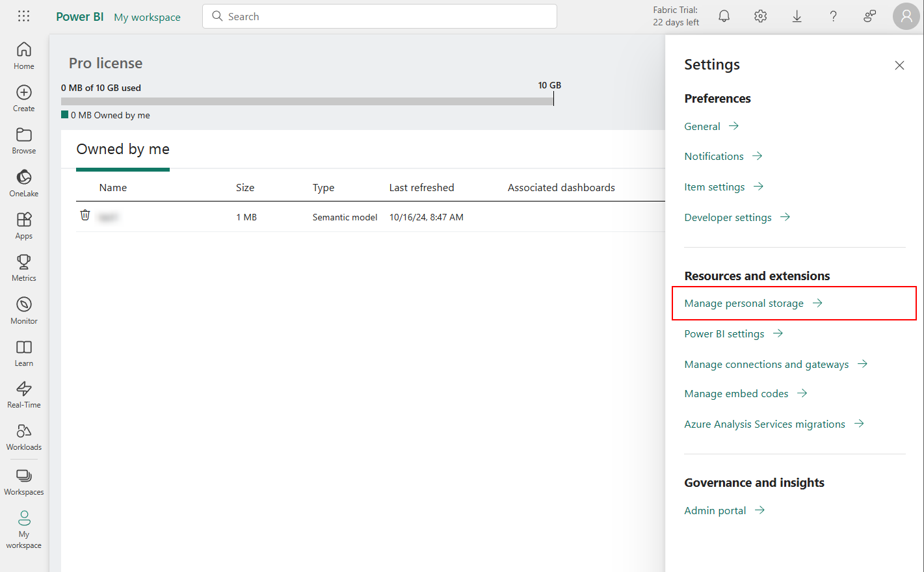Viewport: 924px width, 572px height.
Task: Open My workspace from the top bar
Action: coord(146,17)
